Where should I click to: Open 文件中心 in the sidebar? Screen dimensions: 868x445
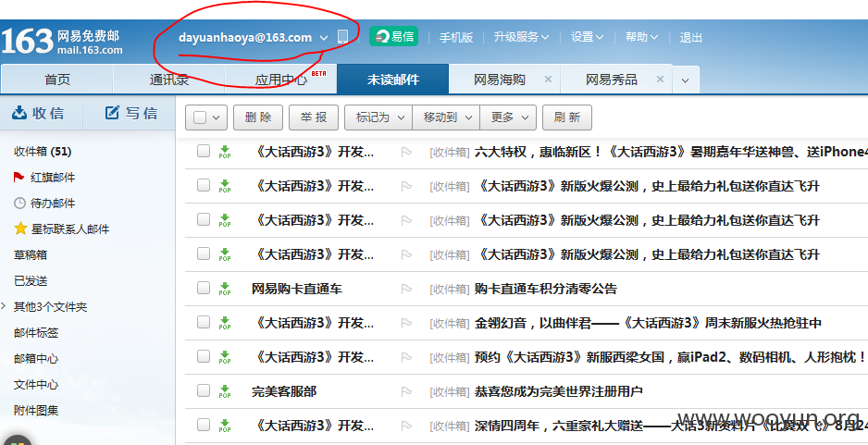tap(36, 385)
